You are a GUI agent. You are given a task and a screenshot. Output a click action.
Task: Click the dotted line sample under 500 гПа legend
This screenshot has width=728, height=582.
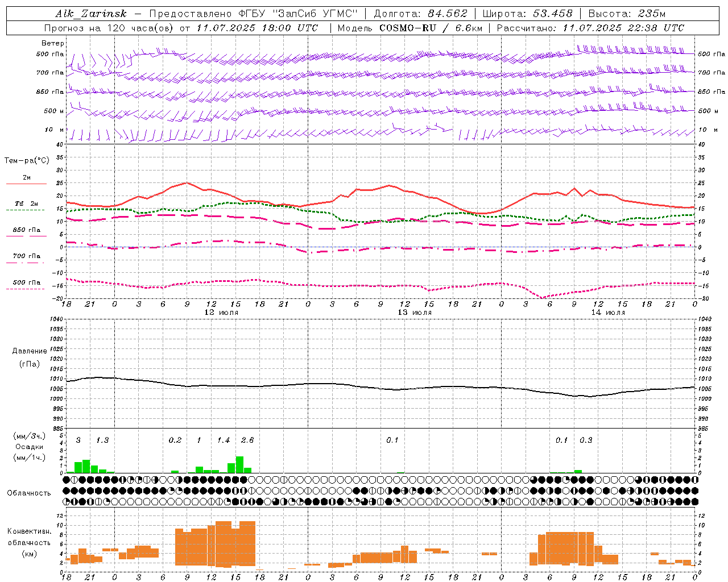coord(25,289)
